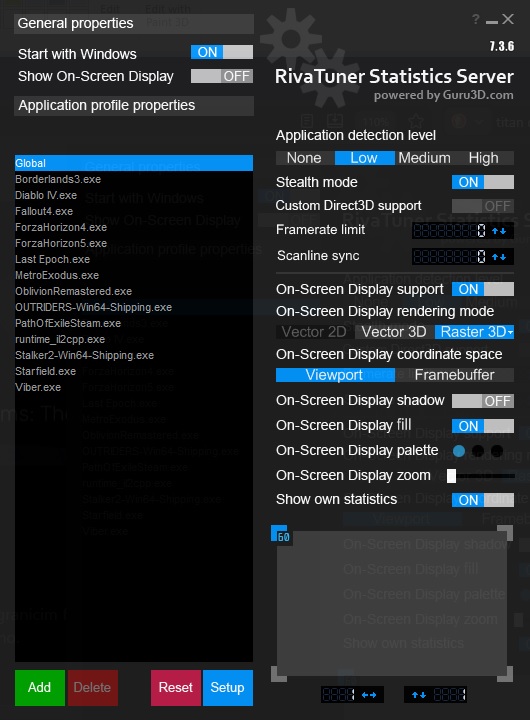Set detection level to Medium
This screenshot has width=530, height=720.
(x=424, y=158)
